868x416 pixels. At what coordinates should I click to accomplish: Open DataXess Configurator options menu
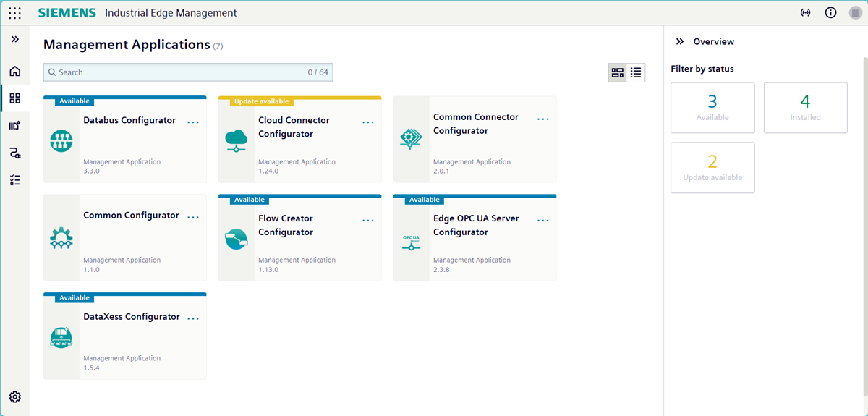(193, 318)
